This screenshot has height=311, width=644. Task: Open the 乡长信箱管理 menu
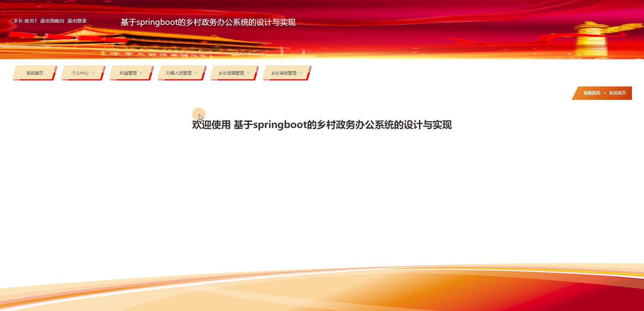coord(234,73)
